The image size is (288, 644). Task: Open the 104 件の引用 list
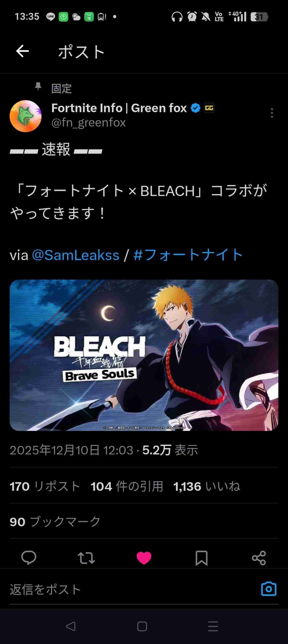[x=127, y=486]
